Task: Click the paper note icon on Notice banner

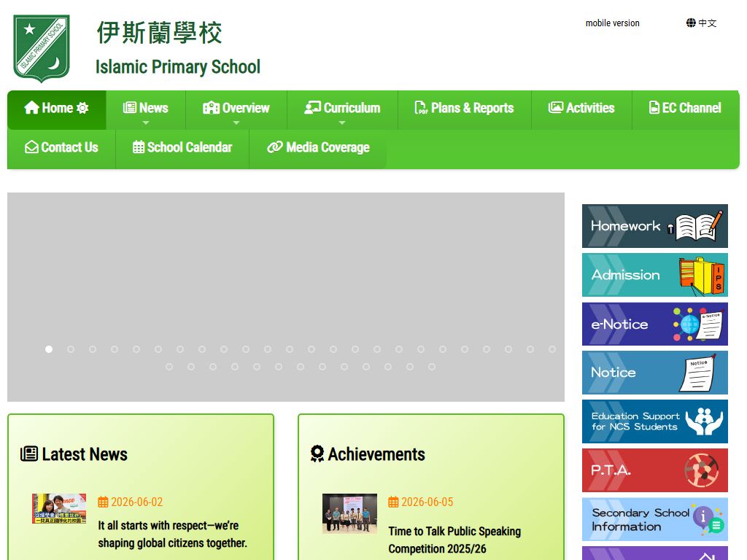Action: (698, 373)
